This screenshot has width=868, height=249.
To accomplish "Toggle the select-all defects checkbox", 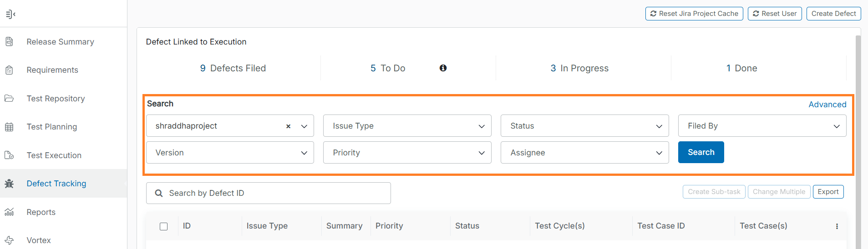I will pos(164,226).
